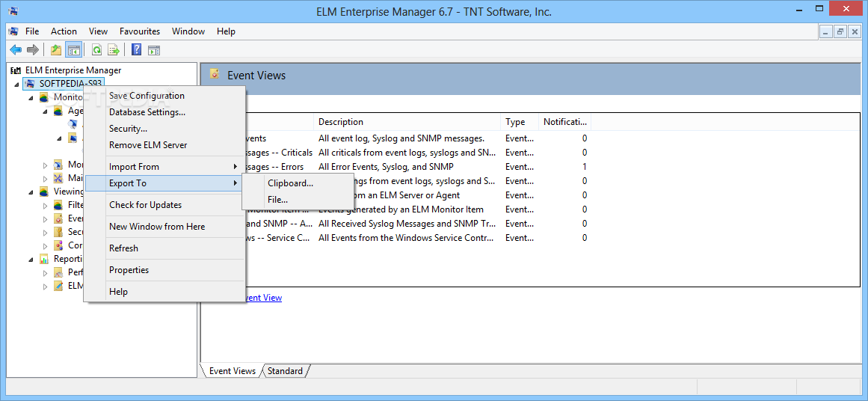
Task: Click the Event Views header icon
Action: tap(215, 74)
